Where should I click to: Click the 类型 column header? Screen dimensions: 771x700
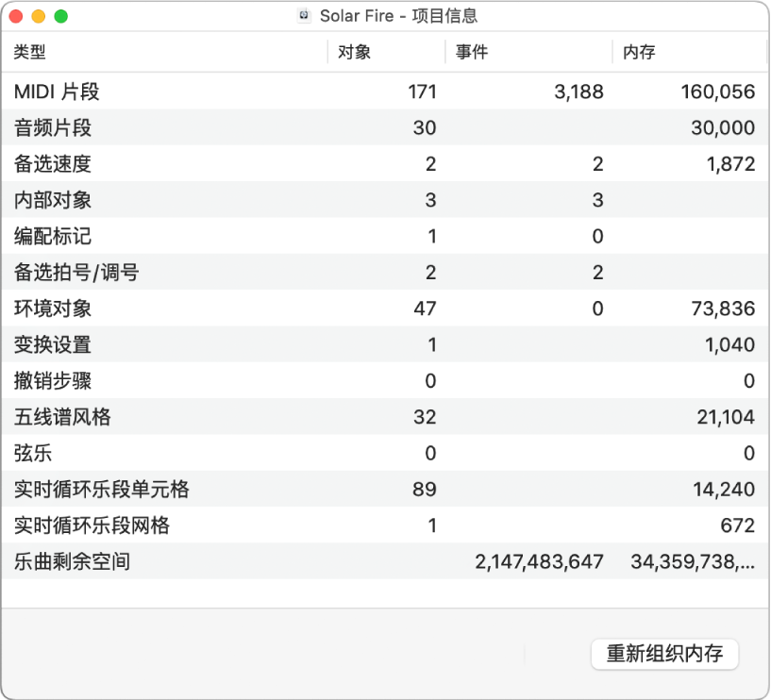click(26, 53)
